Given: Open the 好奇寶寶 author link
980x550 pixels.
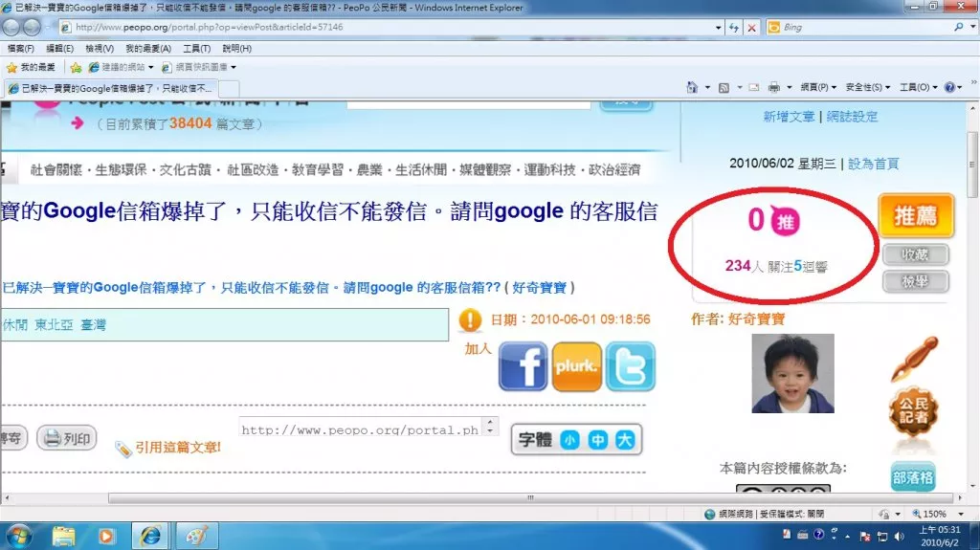Looking at the screenshot, I should tap(756, 319).
